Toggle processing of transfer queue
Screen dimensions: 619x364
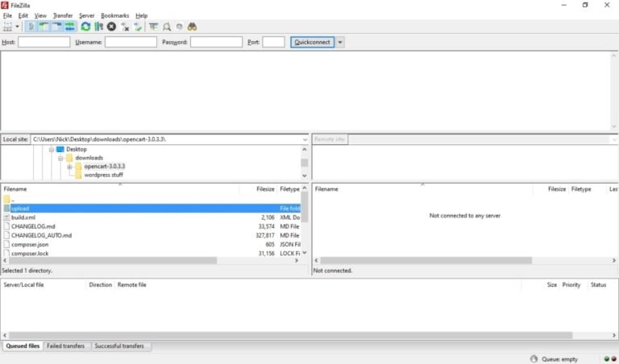[98, 27]
